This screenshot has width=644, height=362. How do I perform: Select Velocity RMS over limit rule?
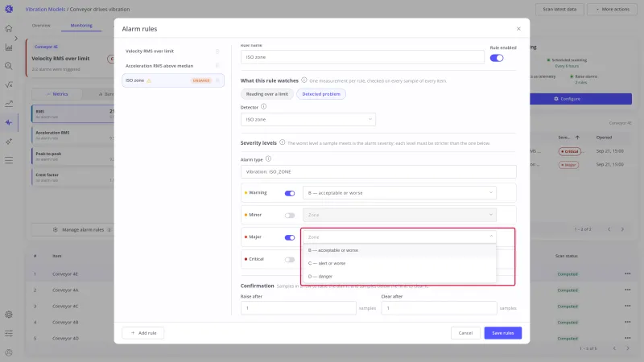pos(173,51)
